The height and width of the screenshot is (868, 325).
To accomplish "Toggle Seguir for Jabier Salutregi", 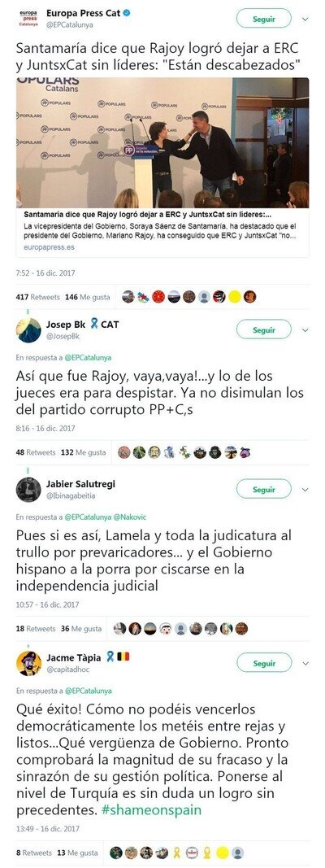I will tap(263, 490).
